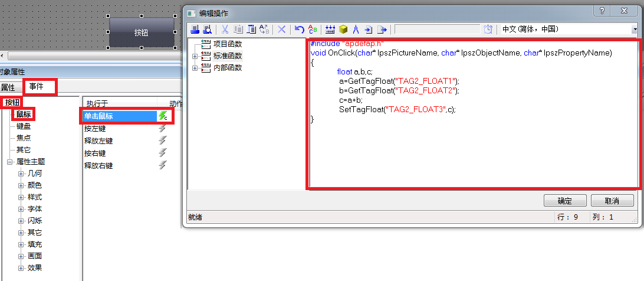Click the 取消 button
This screenshot has width=644, height=281.
tap(612, 201)
